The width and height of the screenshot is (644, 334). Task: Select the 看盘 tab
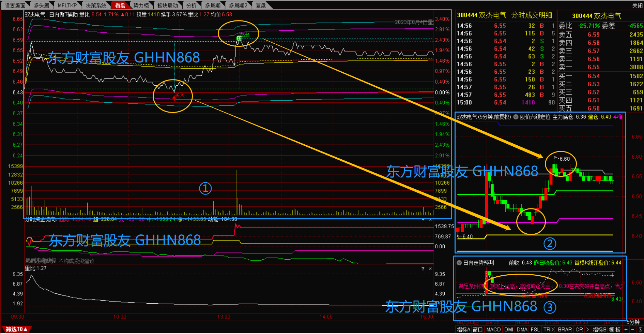(x=120, y=5)
